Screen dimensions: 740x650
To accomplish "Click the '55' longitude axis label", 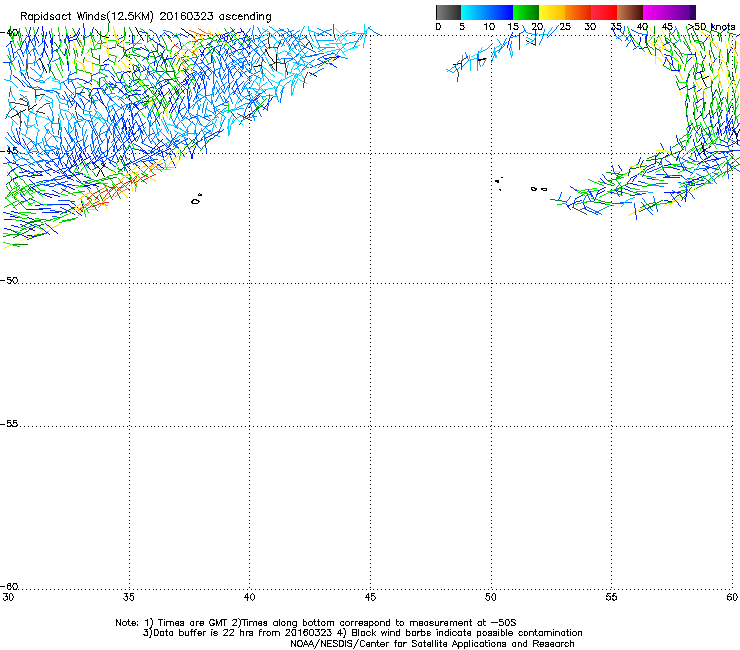I will pyautogui.click(x=611, y=597).
